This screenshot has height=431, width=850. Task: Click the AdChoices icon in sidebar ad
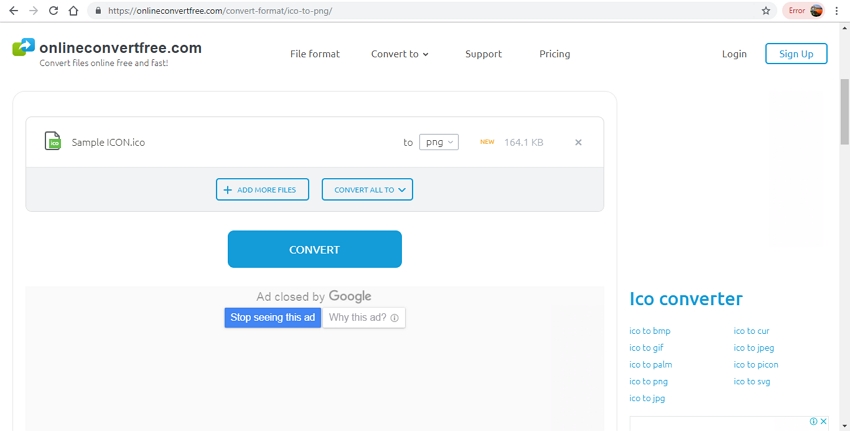(814, 422)
